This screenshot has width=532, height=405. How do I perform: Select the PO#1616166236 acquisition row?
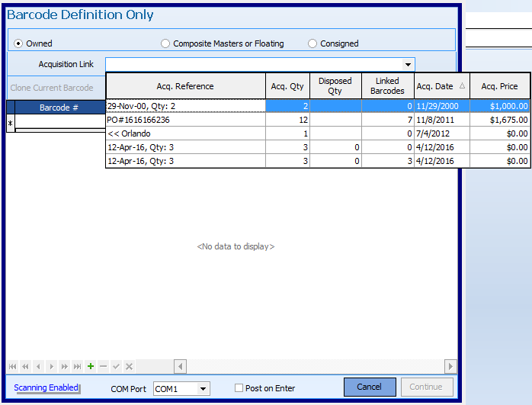click(x=185, y=120)
